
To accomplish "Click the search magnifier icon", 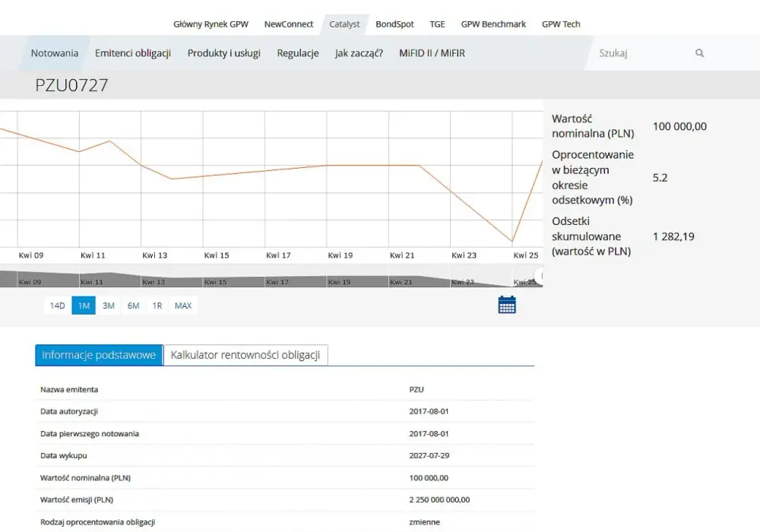I will (699, 52).
